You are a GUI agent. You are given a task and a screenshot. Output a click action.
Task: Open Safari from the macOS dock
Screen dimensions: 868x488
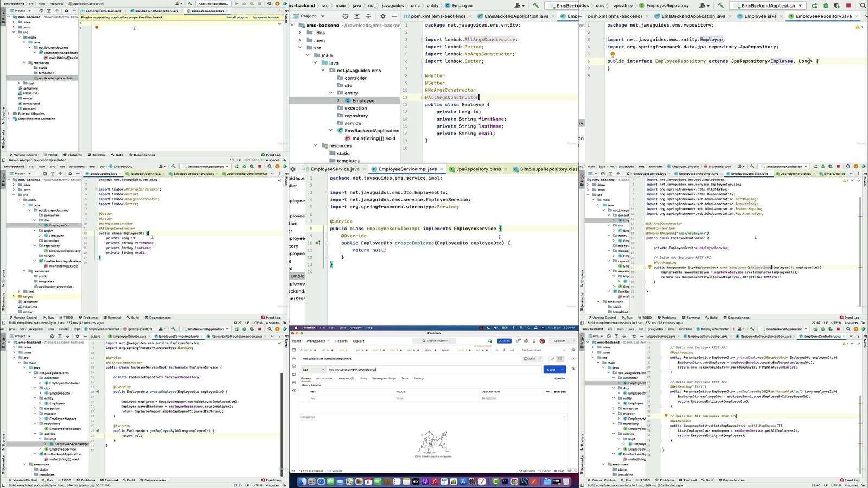click(x=321, y=481)
